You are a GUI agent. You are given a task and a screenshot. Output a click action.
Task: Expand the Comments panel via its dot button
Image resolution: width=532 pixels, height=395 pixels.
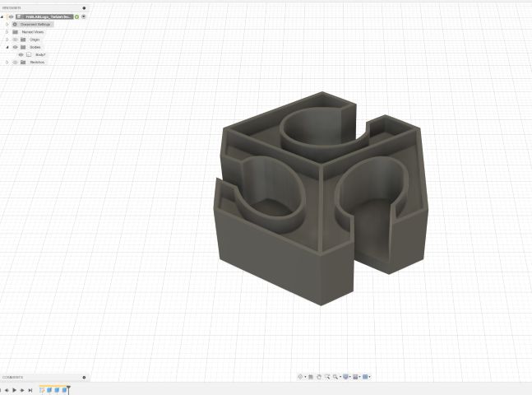coord(84,378)
